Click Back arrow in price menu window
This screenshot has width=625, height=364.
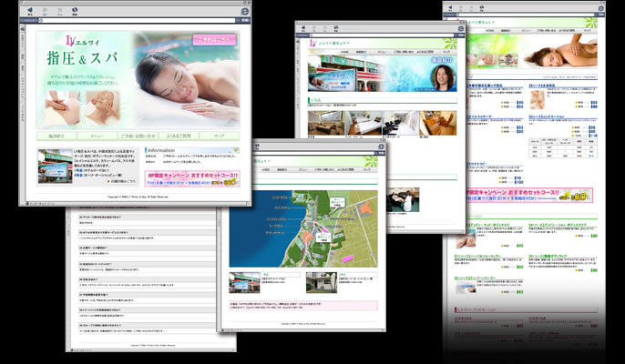coord(450,7)
